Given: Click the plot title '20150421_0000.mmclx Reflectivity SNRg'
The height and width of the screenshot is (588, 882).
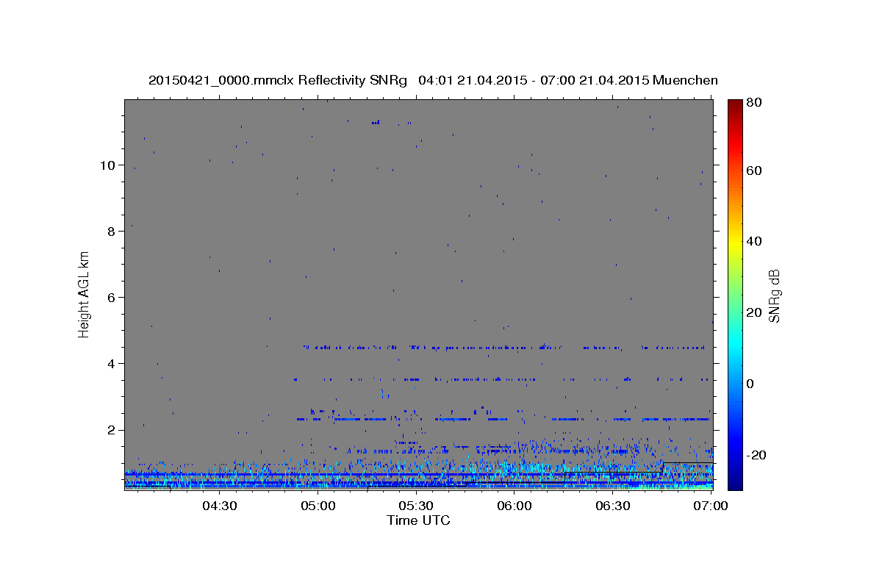Looking at the screenshot, I should pyautogui.click(x=278, y=80).
